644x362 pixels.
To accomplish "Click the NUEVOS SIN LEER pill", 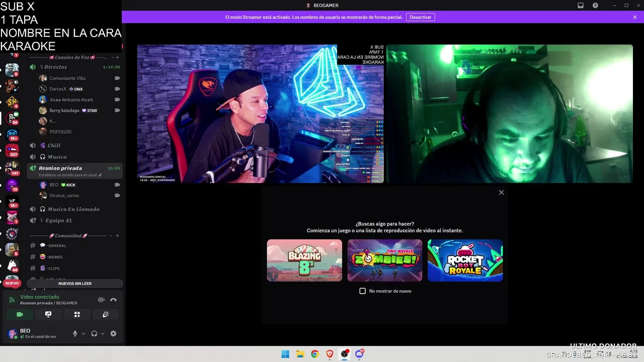I will point(75,284).
